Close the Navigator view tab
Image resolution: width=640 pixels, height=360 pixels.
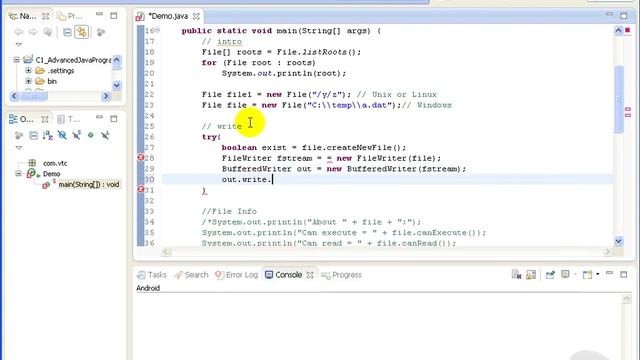pyautogui.click(x=46, y=16)
